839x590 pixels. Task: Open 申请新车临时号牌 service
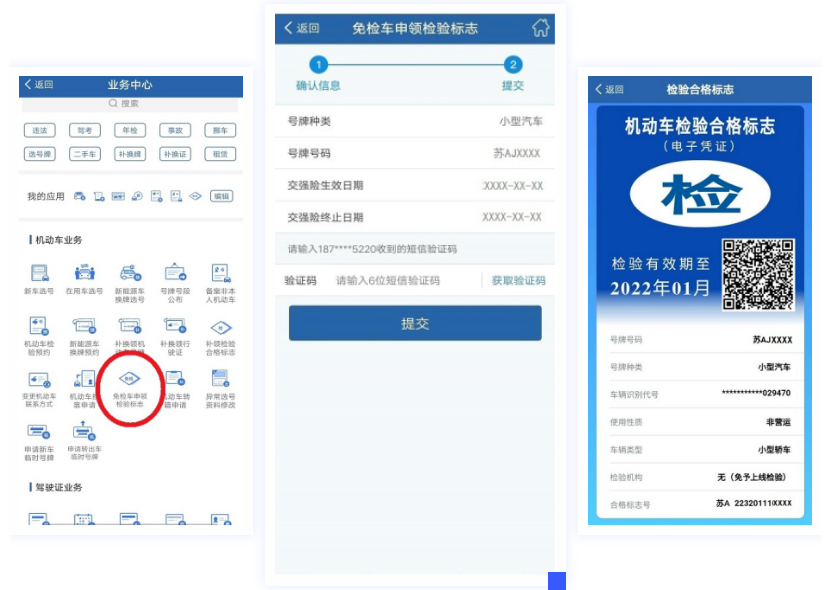coord(39,442)
